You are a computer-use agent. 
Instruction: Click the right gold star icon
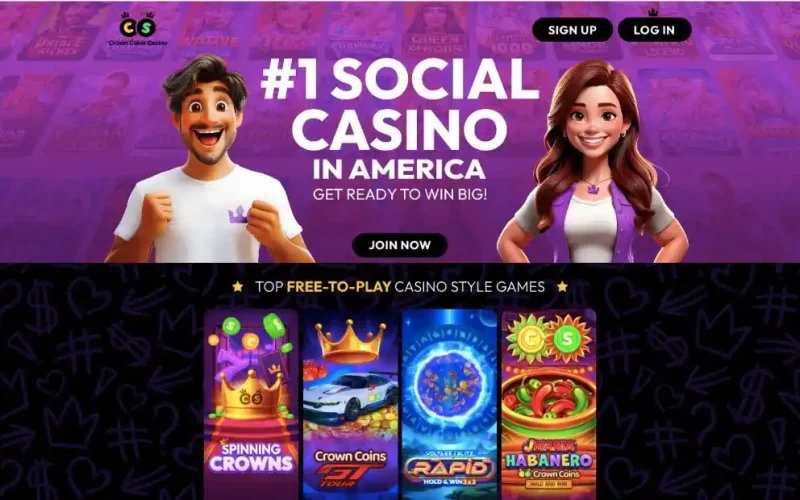pos(562,287)
